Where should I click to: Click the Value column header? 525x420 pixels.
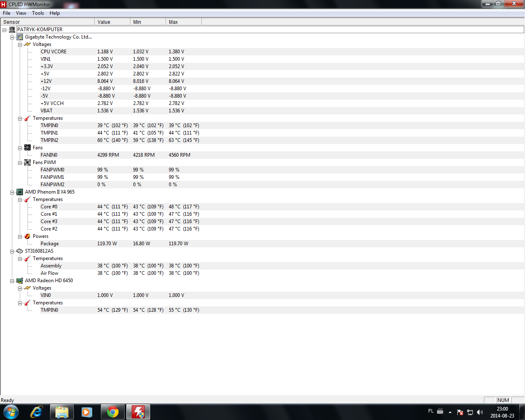[112, 22]
